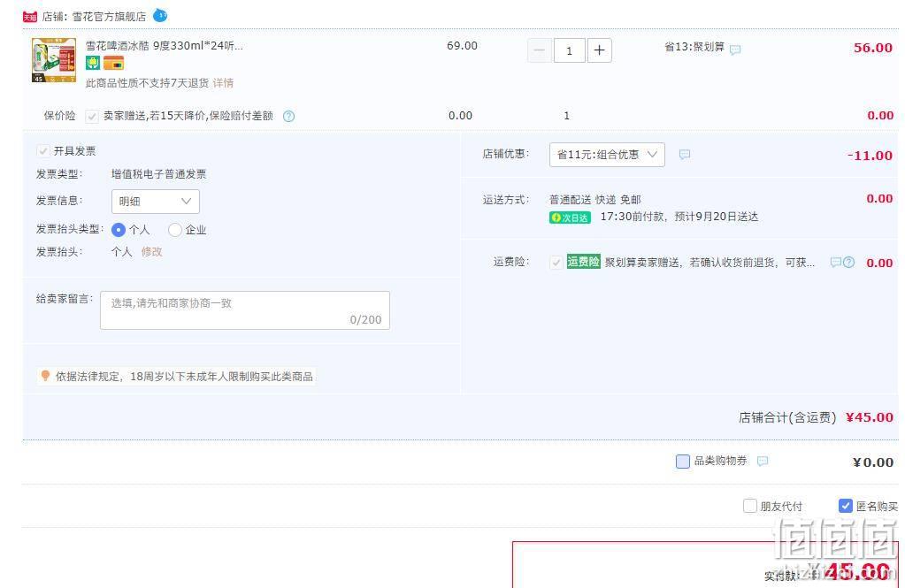Click the 69.00 unit price

(x=463, y=46)
